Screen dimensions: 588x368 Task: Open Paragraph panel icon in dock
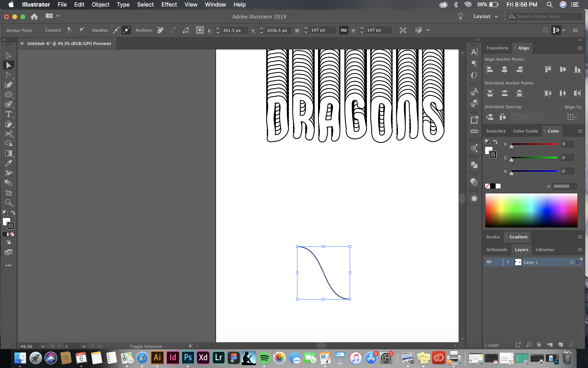point(474,64)
